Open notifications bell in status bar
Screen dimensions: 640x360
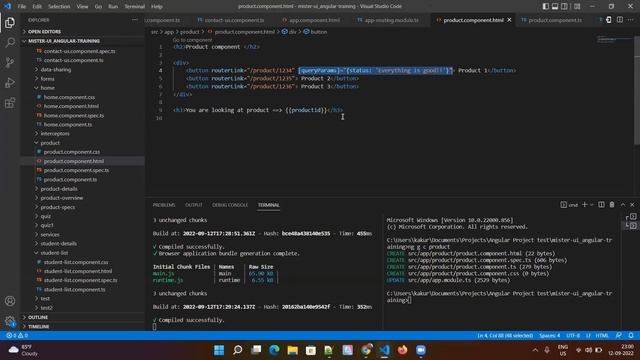point(631,336)
